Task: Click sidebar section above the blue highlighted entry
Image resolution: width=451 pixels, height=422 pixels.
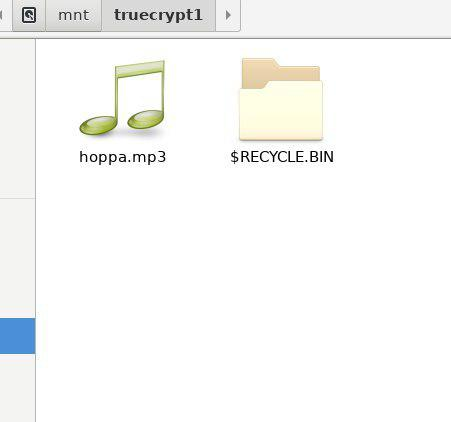Action: (17, 258)
